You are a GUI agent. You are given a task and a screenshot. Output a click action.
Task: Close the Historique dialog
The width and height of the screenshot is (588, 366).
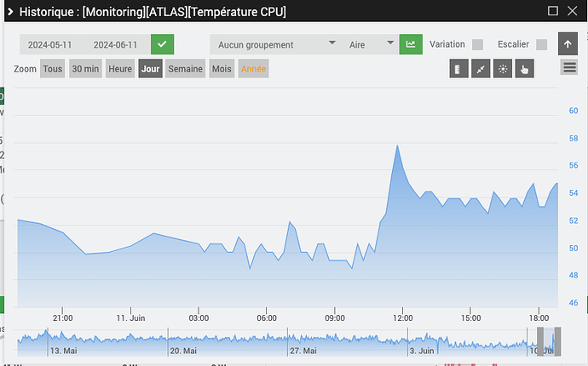[x=573, y=11]
